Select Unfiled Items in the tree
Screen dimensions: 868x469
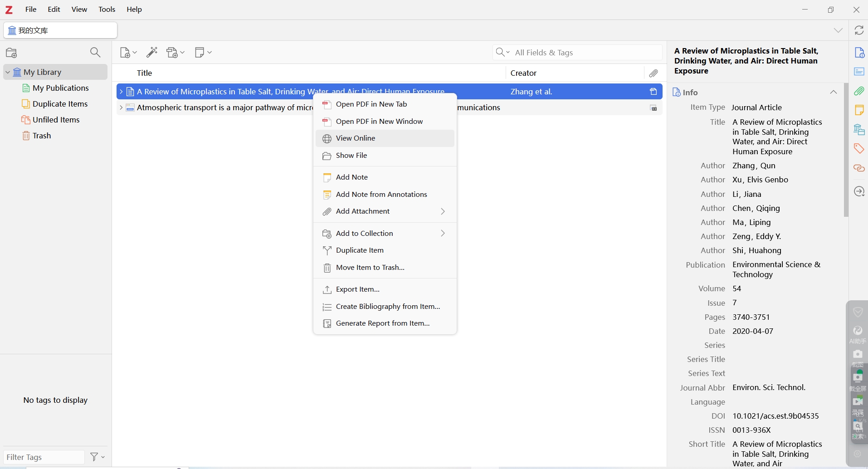[x=51, y=120]
